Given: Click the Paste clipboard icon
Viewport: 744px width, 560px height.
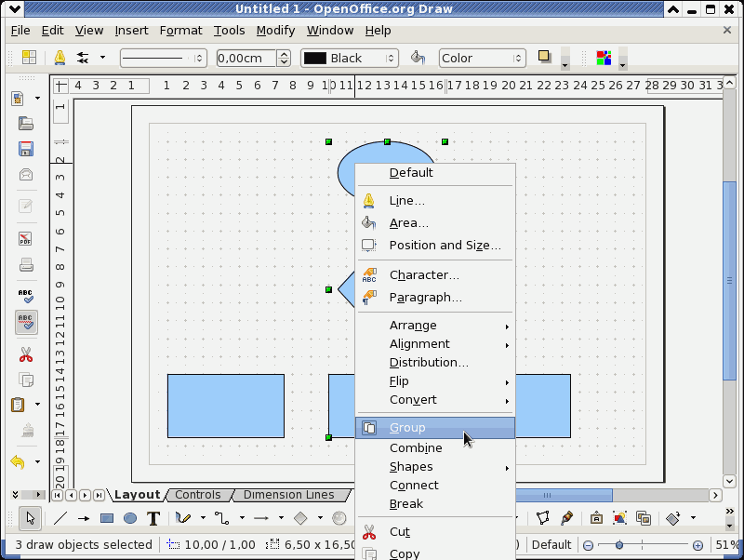Looking at the screenshot, I should [x=18, y=405].
